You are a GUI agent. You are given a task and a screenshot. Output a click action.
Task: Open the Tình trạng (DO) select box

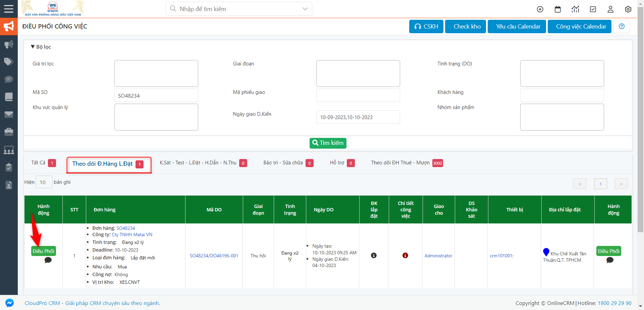point(562,73)
